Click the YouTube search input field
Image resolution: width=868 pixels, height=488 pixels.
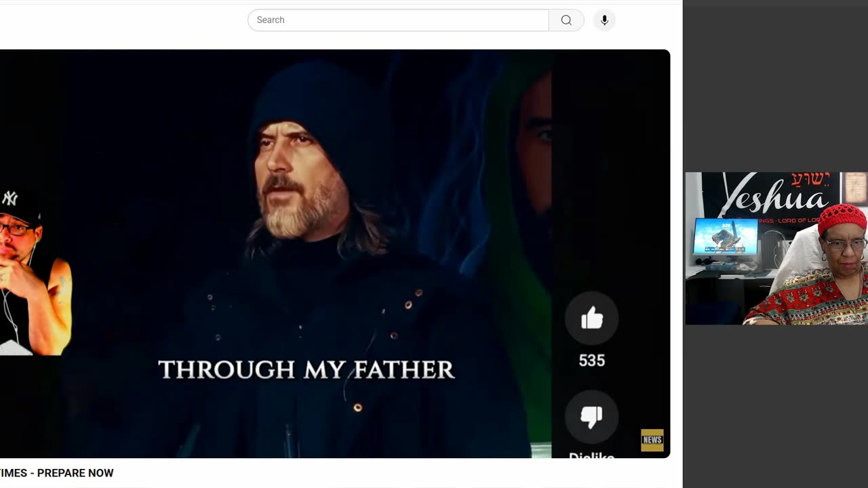tap(398, 20)
